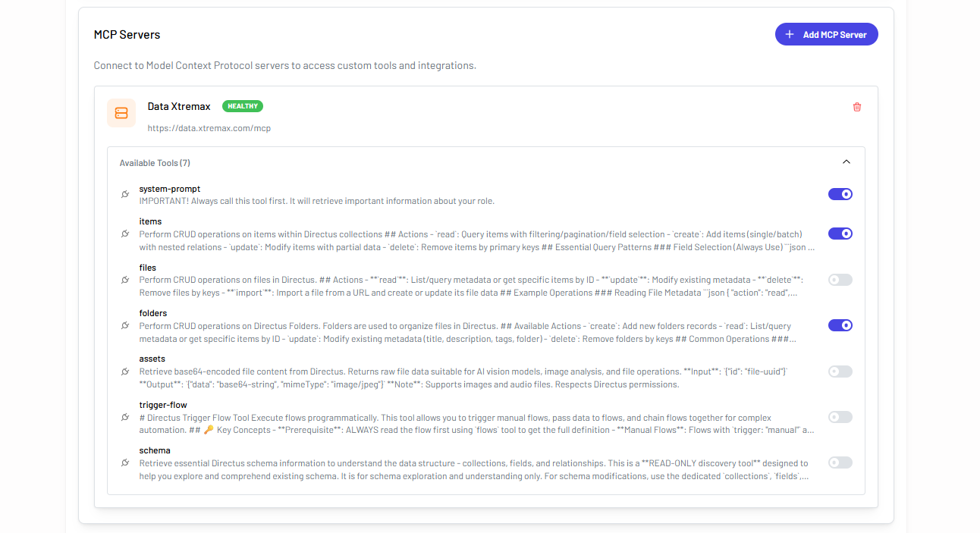This screenshot has height=533, width=980.
Task: Click the MCP Servers heading
Action: (127, 34)
